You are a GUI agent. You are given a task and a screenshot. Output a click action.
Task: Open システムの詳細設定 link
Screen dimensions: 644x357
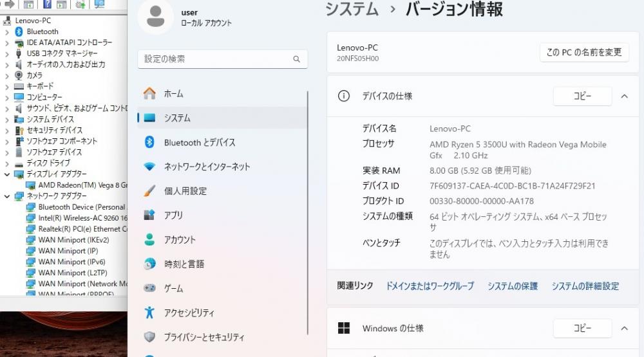[585, 286]
